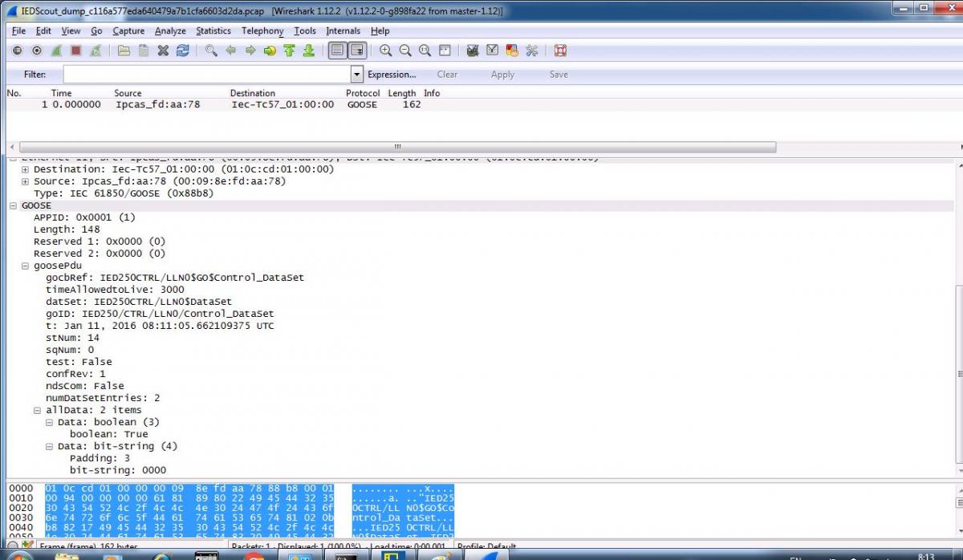
Task: Open the Help menu
Action: (x=380, y=30)
